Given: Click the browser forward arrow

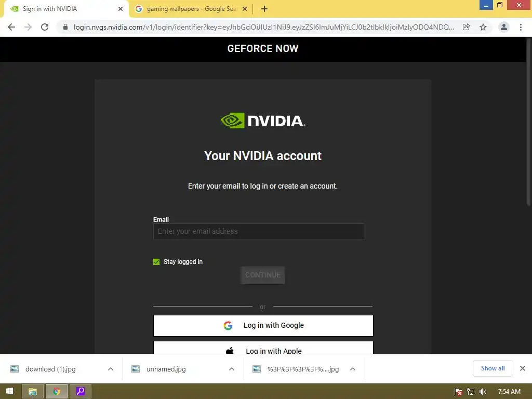Looking at the screenshot, I should click(x=28, y=27).
